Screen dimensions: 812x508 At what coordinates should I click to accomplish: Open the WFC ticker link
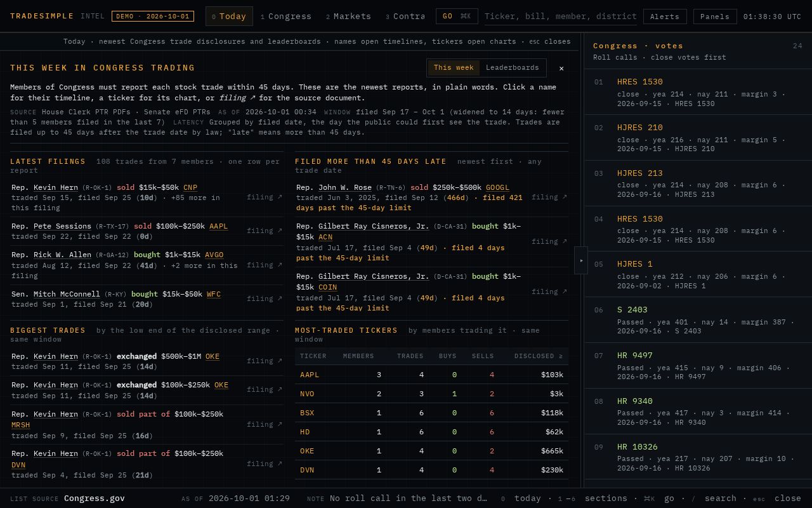[214, 294]
